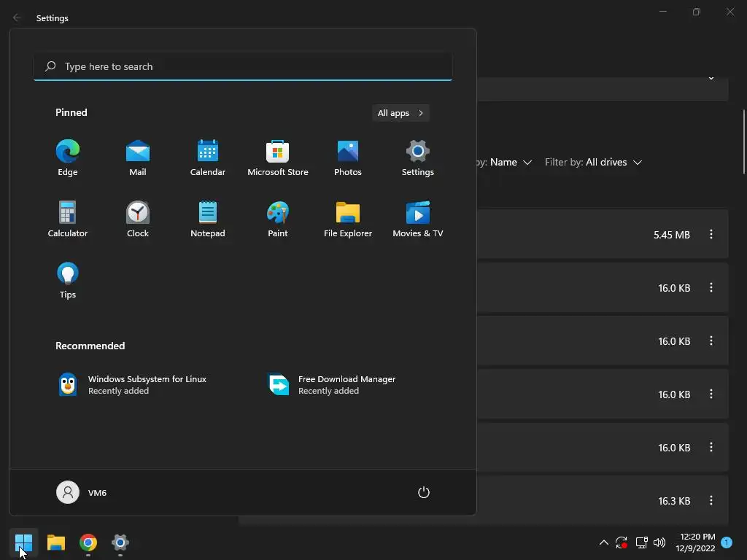Open Microsoft Store

tap(278, 158)
